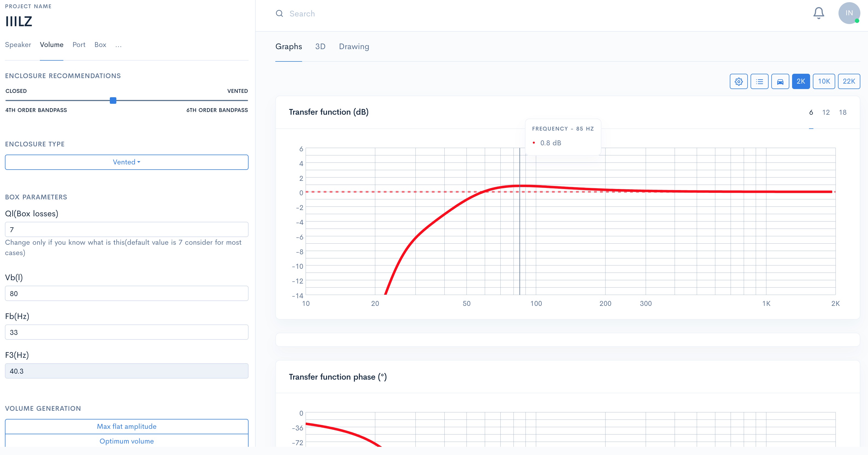The height and width of the screenshot is (455, 868).
Task: Select 6 dB scale for transfer function
Action: (x=811, y=113)
